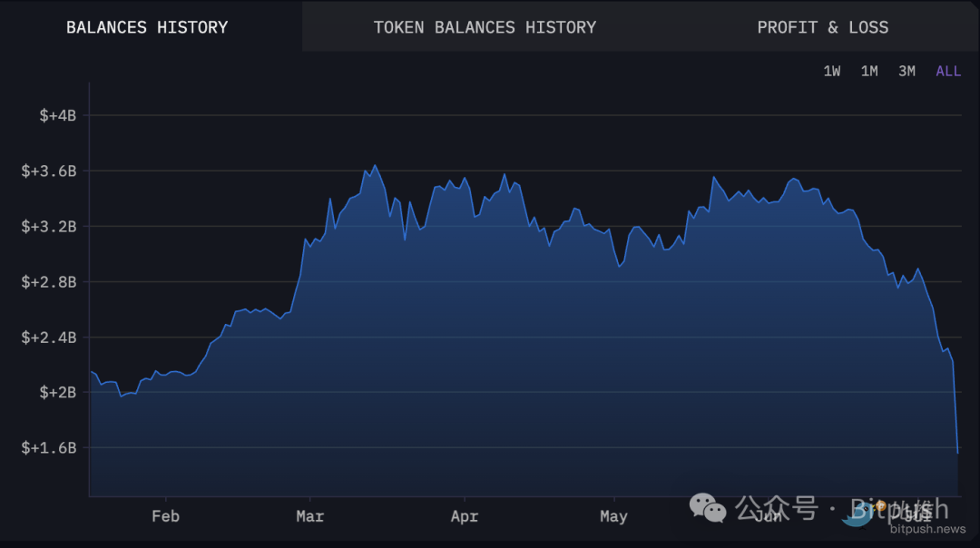
Task: Click the WeChat icon in the watermark
Action: [x=706, y=508]
